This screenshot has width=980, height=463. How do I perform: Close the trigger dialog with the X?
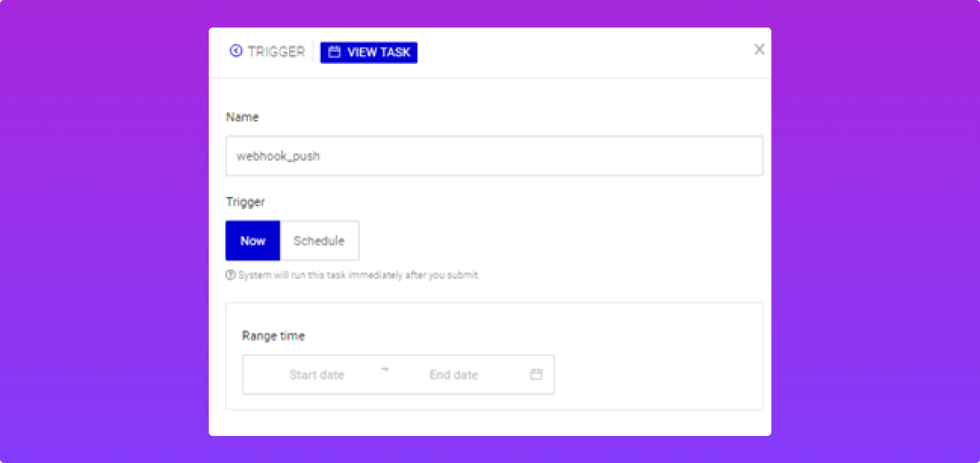coord(759,50)
